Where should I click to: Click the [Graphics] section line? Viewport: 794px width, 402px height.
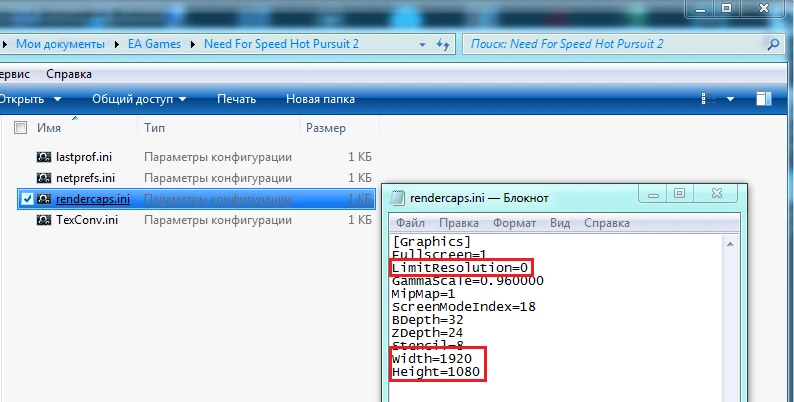click(x=431, y=242)
